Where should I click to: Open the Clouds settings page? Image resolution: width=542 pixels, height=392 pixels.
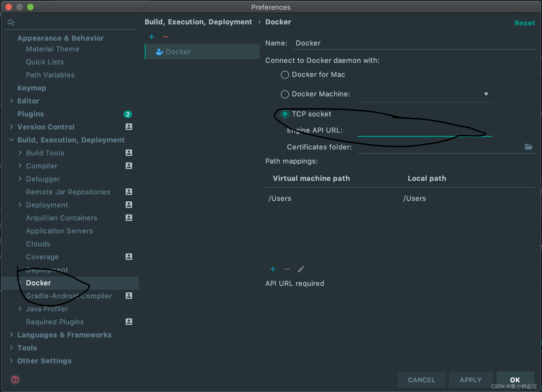click(x=38, y=244)
